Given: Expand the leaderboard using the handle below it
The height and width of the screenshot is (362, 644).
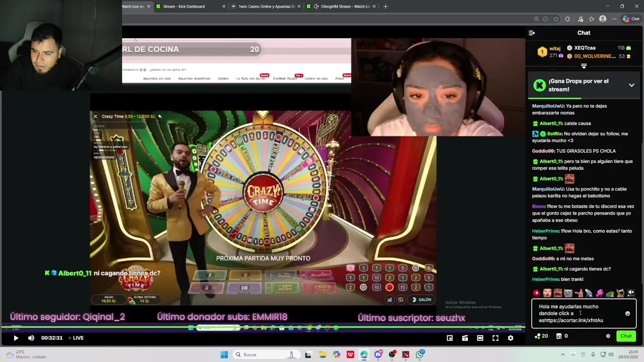Looking at the screenshot, I should [584, 66].
